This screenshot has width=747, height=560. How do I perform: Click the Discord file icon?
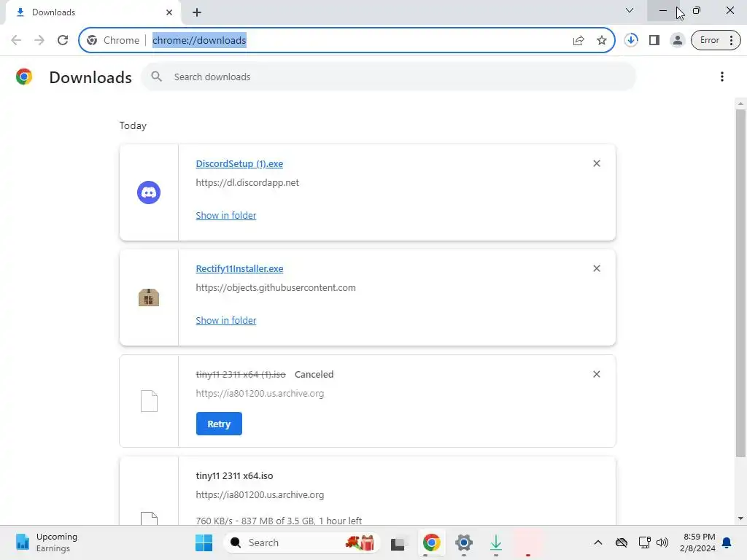tap(149, 192)
